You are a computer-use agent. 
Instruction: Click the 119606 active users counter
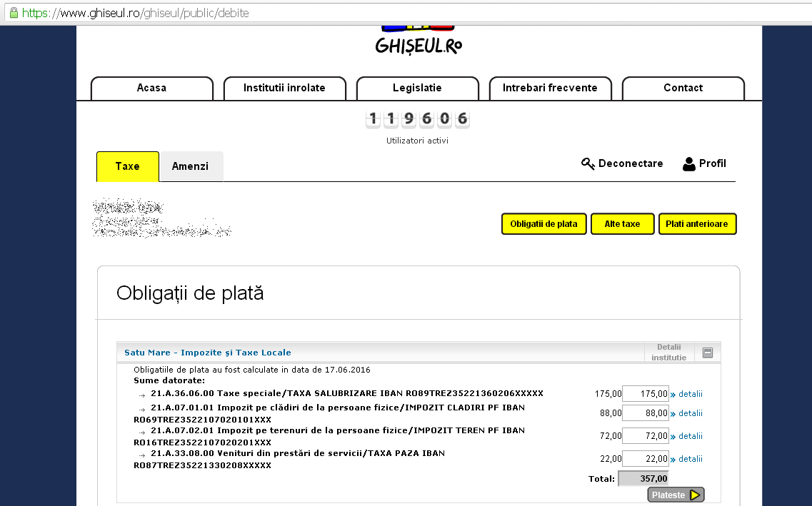(417, 119)
